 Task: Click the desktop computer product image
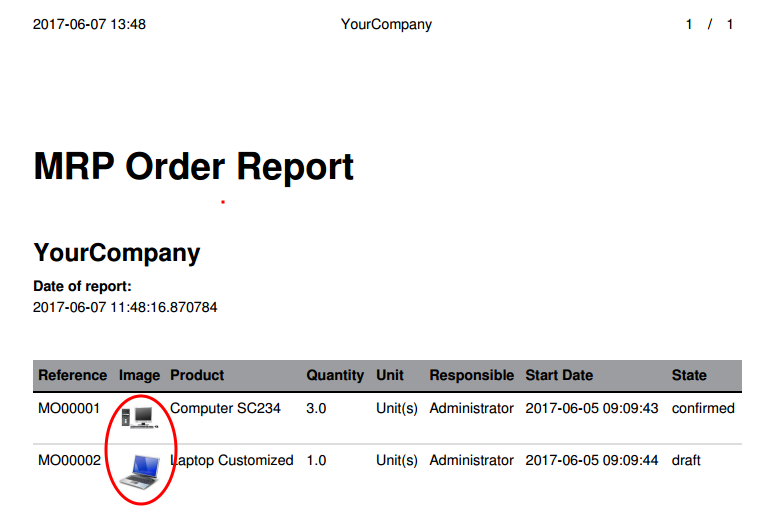(x=140, y=417)
